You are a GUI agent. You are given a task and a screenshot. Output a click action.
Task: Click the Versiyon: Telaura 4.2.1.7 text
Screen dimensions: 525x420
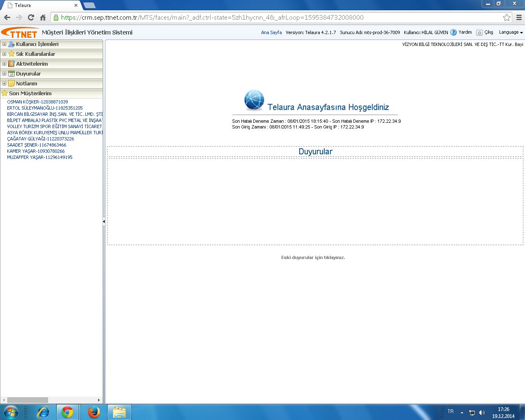click(x=311, y=32)
